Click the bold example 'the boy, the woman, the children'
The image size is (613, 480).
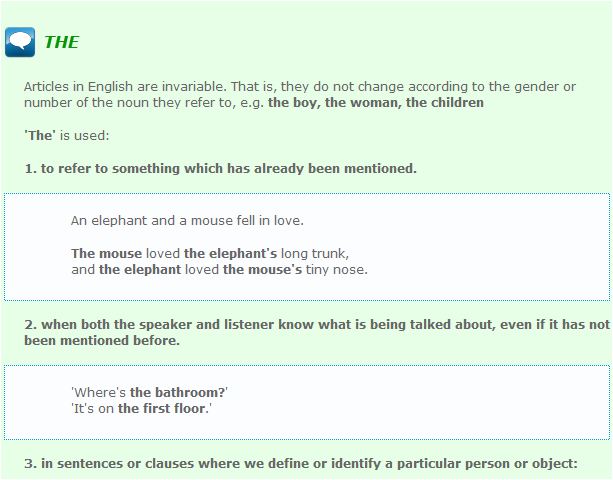pos(375,102)
